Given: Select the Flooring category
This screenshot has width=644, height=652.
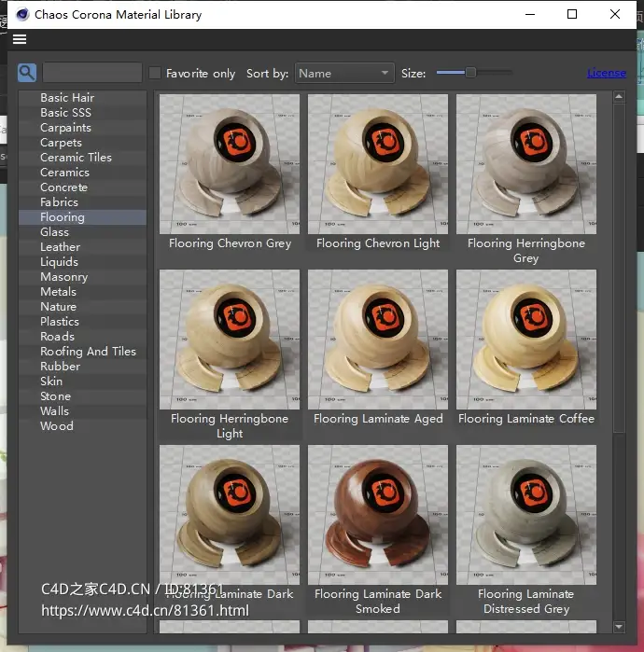Looking at the screenshot, I should (82, 217).
